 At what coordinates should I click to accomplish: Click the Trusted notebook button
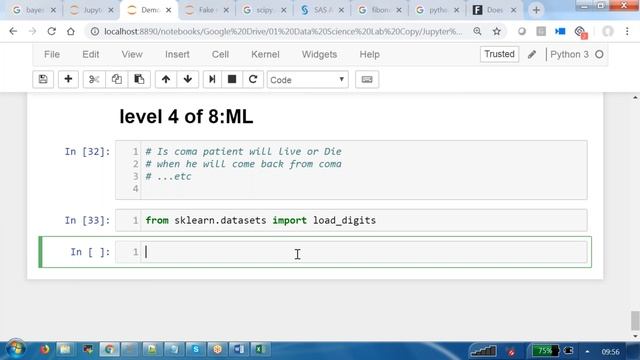click(x=499, y=54)
